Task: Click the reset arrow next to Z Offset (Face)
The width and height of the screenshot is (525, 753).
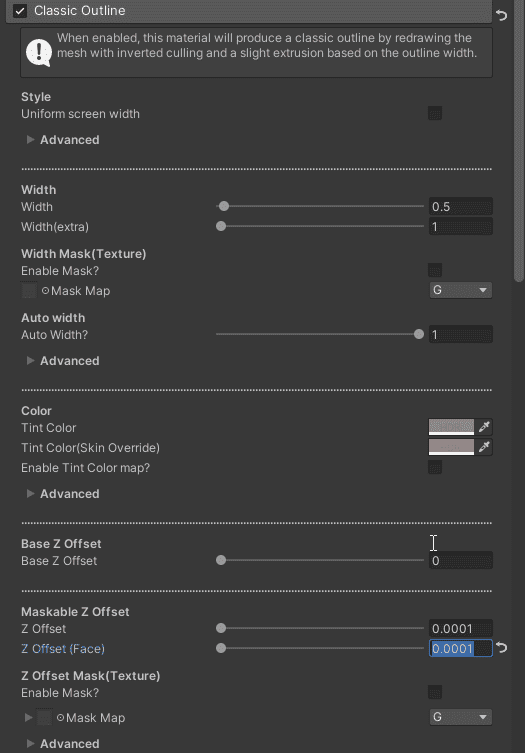Action: 501,648
